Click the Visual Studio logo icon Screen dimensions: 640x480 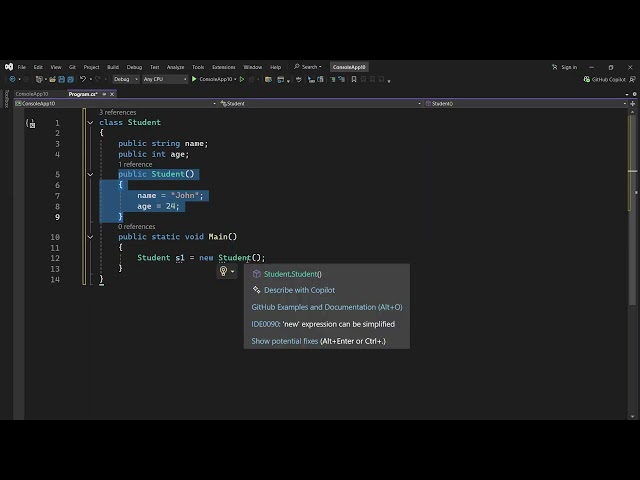(x=9, y=67)
